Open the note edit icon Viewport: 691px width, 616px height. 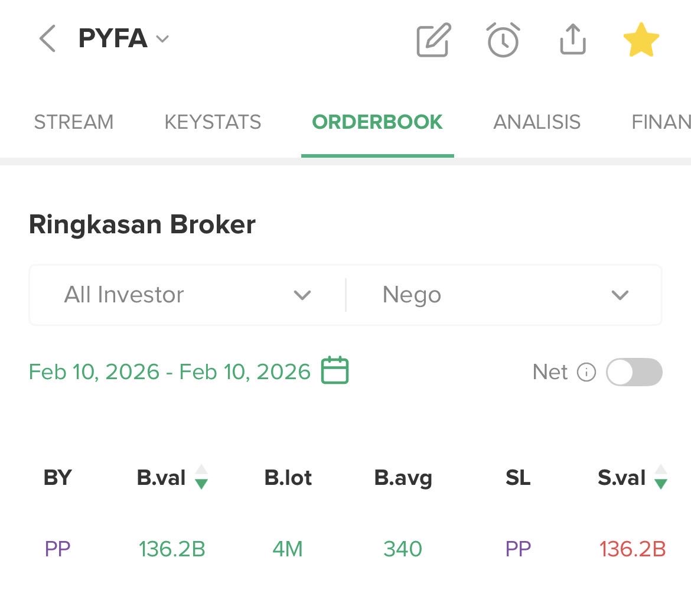tap(433, 40)
